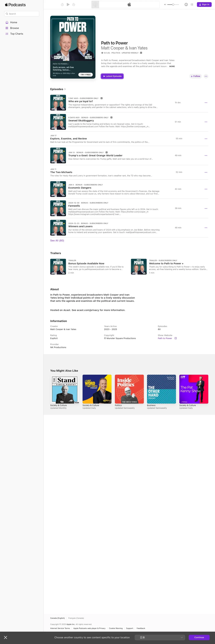Open Browse in sidebar

[x=14, y=28]
